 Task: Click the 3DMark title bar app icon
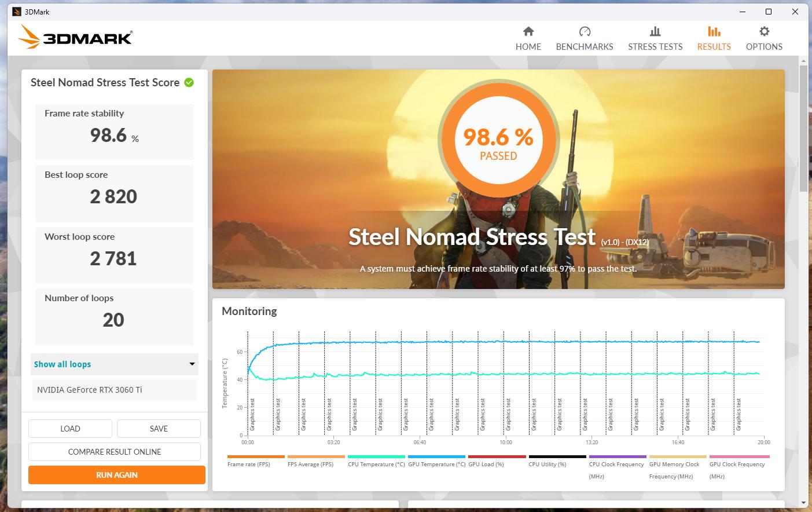(x=17, y=12)
